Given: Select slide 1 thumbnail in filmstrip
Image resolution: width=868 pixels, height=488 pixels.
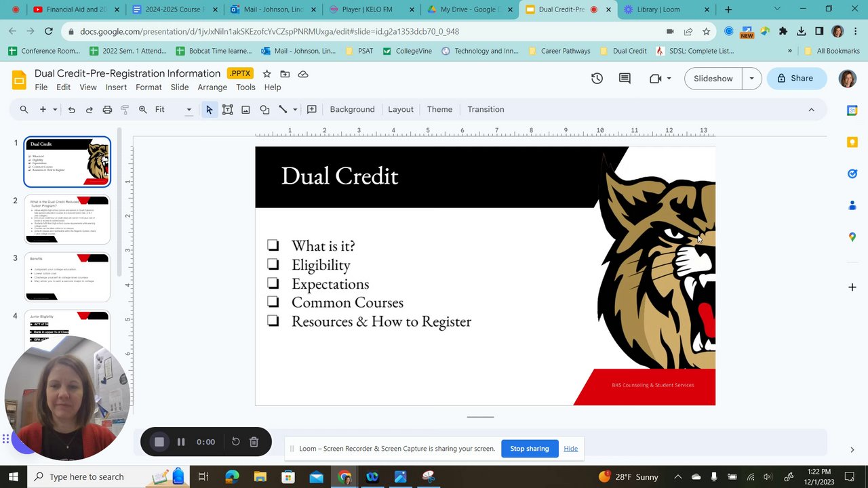Looking at the screenshot, I should click(x=67, y=162).
